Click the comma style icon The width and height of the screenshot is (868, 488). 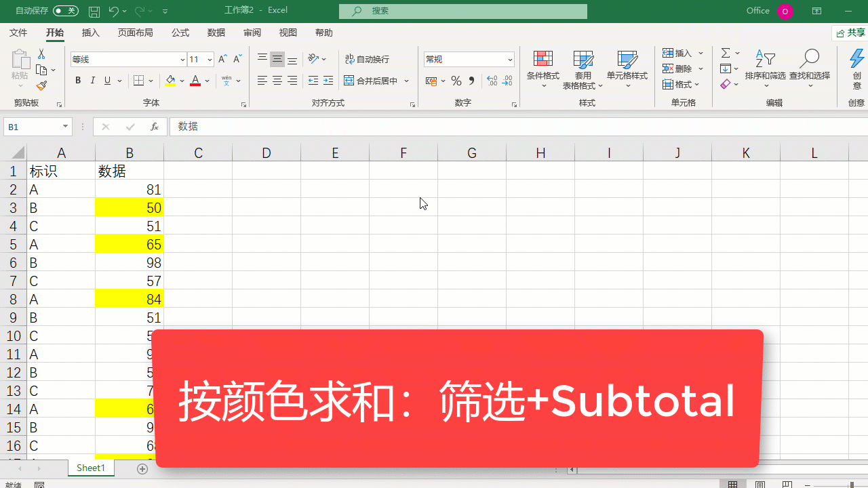(x=471, y=81)
